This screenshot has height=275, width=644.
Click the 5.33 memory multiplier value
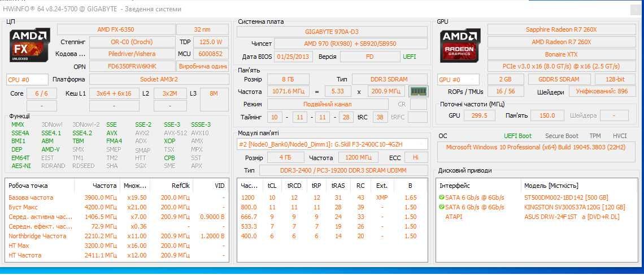tap(338, 92)
